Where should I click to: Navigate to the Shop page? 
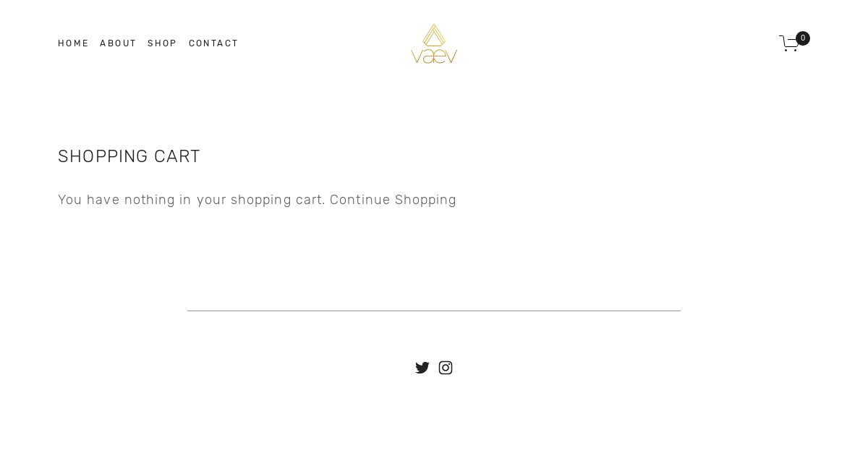[162, 43]
